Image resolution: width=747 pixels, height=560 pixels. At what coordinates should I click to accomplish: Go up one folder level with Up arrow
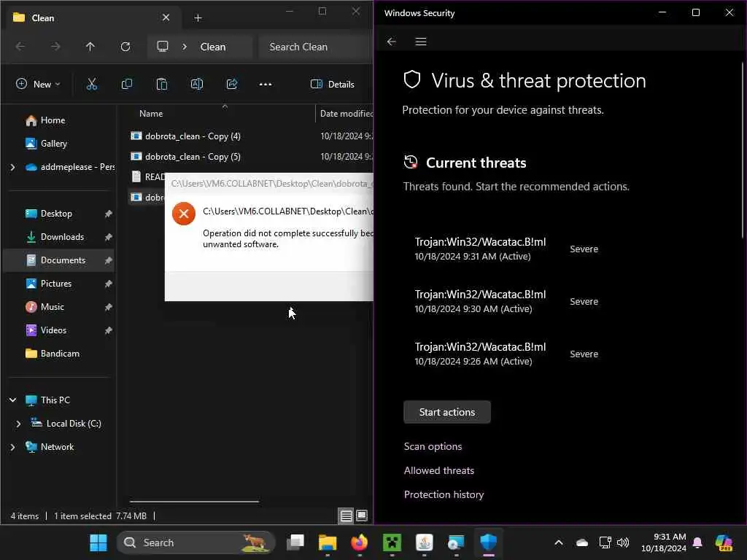tap(90, 47)
